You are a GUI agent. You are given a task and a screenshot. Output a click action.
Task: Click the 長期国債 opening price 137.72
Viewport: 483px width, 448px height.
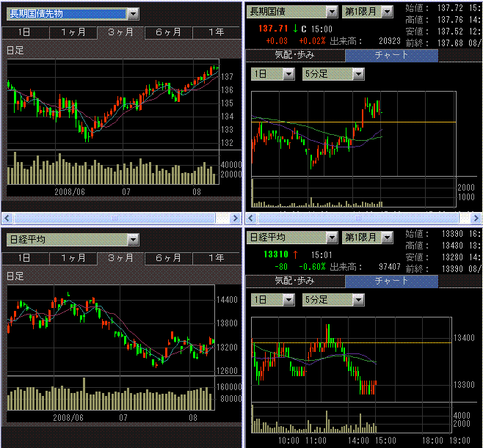click(x=450, y=8)
